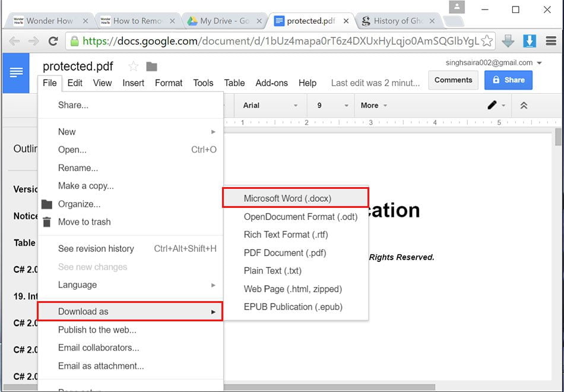Expand the More toolbar dropdown

[374, 106]
